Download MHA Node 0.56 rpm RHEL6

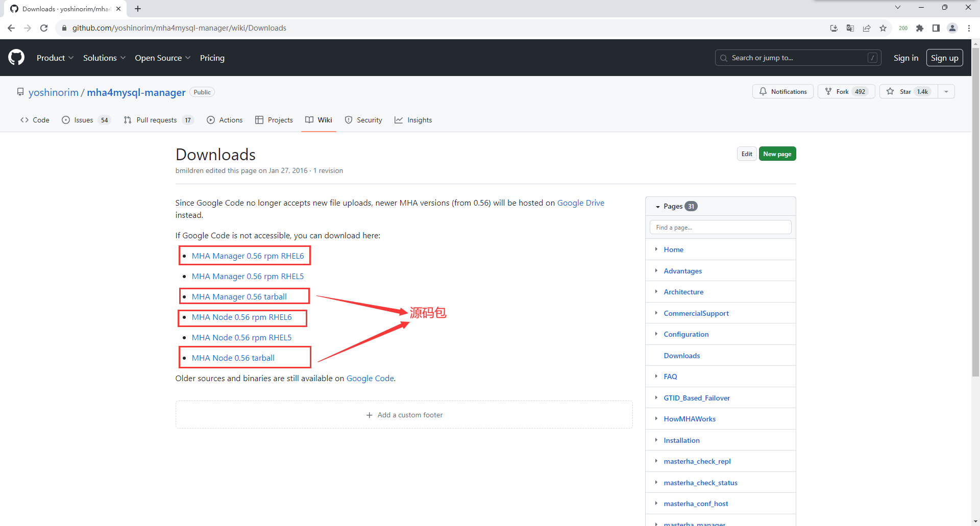pyautogui.click(x=242, y=317)
